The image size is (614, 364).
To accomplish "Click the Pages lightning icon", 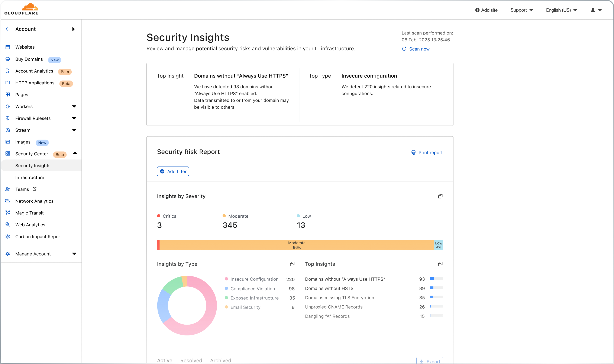I will pos(8,94).
